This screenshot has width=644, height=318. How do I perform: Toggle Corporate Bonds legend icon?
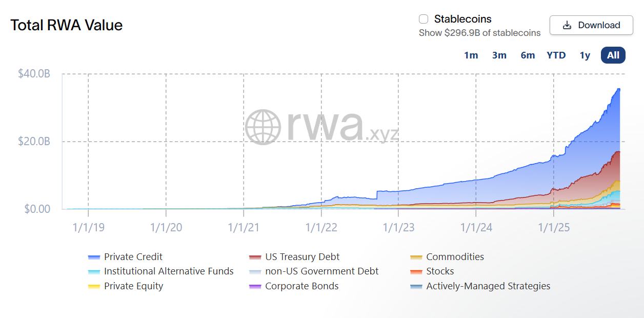[x=255, y=286]
